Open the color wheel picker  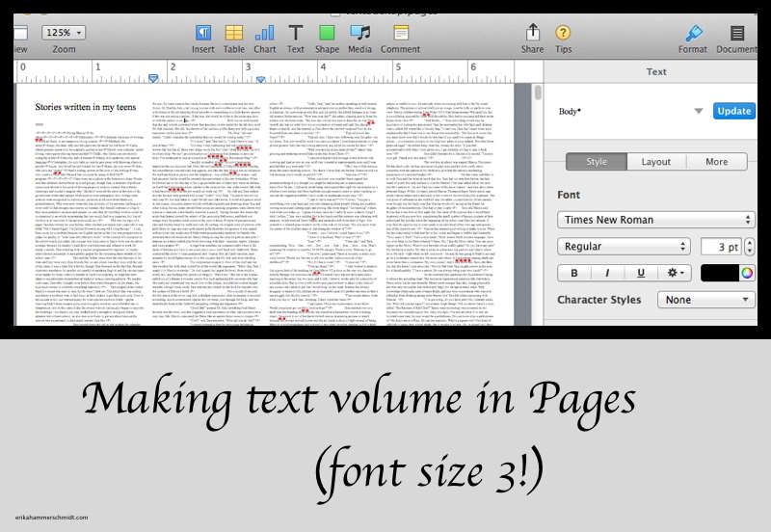747,273
